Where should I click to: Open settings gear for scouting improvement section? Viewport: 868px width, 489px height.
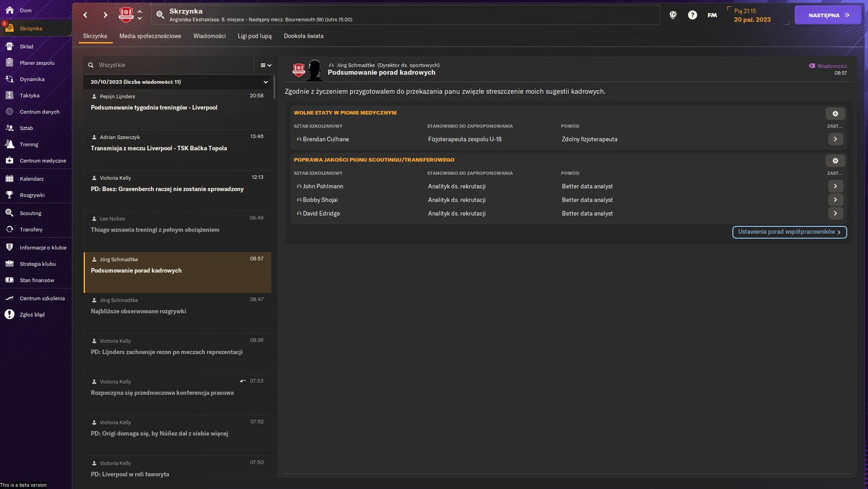click(835, 161)
